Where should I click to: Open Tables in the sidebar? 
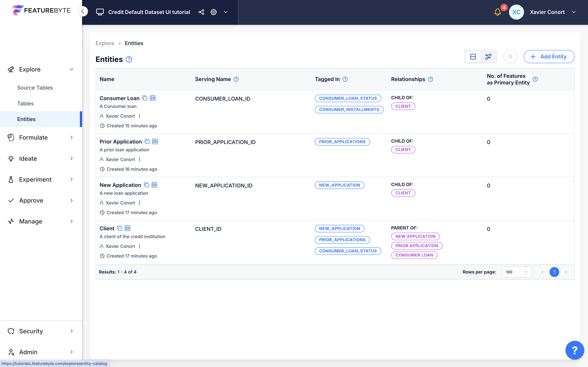pyautogui.click(x=26, y=103)
